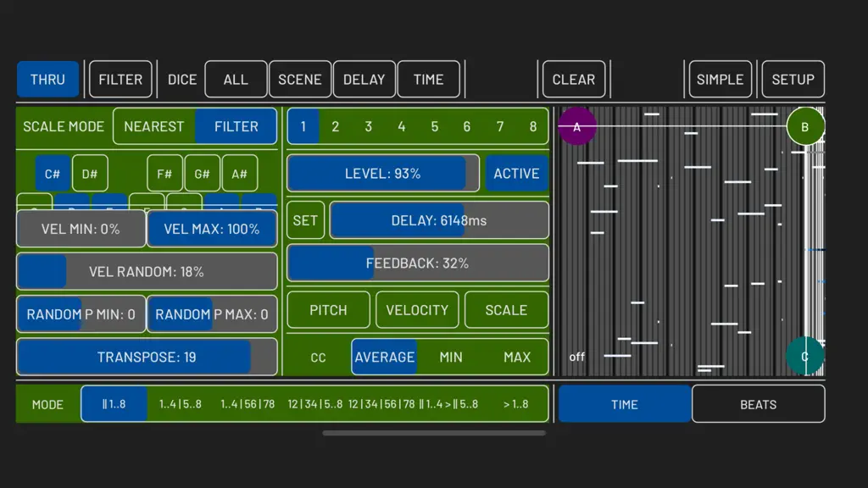
Task: Adjust RANDOM P MIN slider
Action: click(x=81, y=314)
